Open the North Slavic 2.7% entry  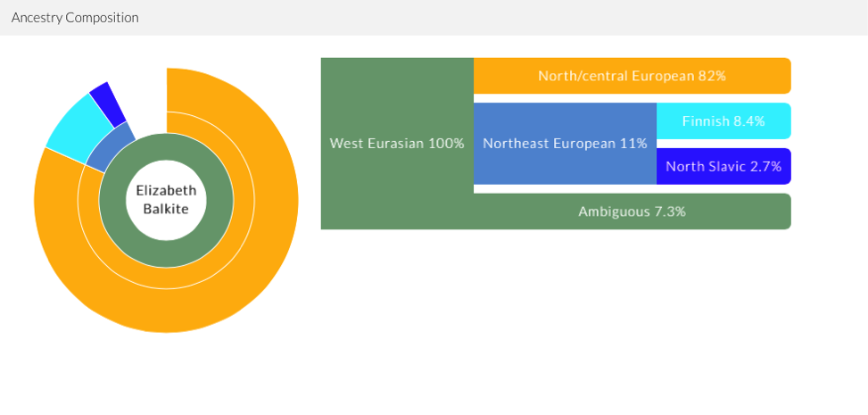point(723,166)
